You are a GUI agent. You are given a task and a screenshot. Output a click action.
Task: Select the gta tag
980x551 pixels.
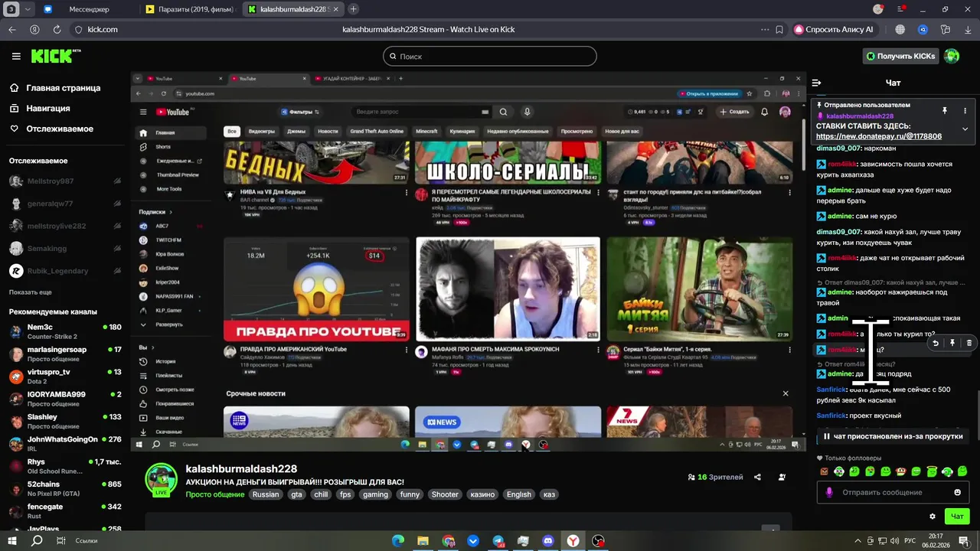(x=296, y=494)
